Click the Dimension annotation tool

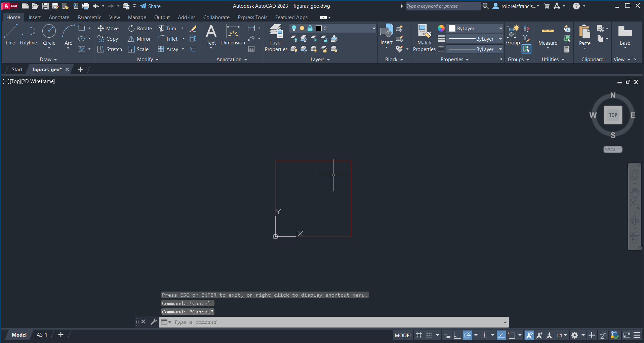[233, 35]
